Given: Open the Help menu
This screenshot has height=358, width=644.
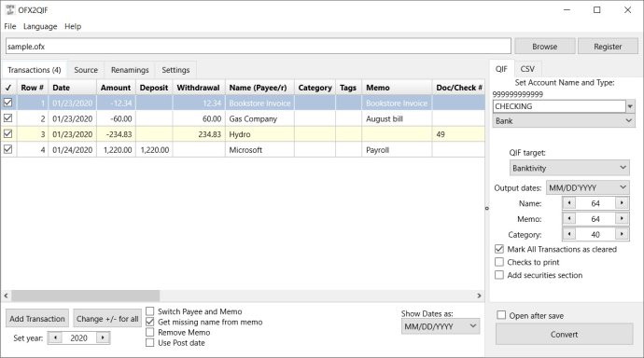Looking at the screenshot, I should (x=73, y=26).
